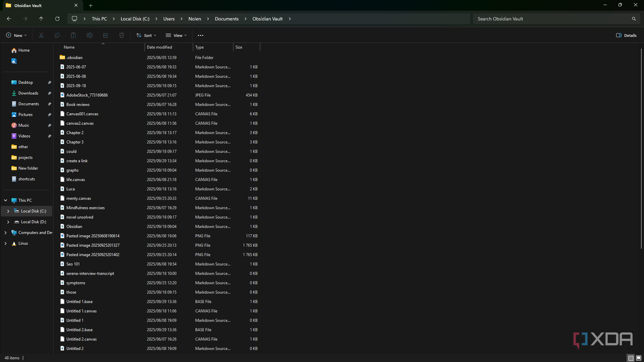Navigate to Documents breadcrumb
The width and height of the screenshot is (644, 362).
(x=227, y=19)
